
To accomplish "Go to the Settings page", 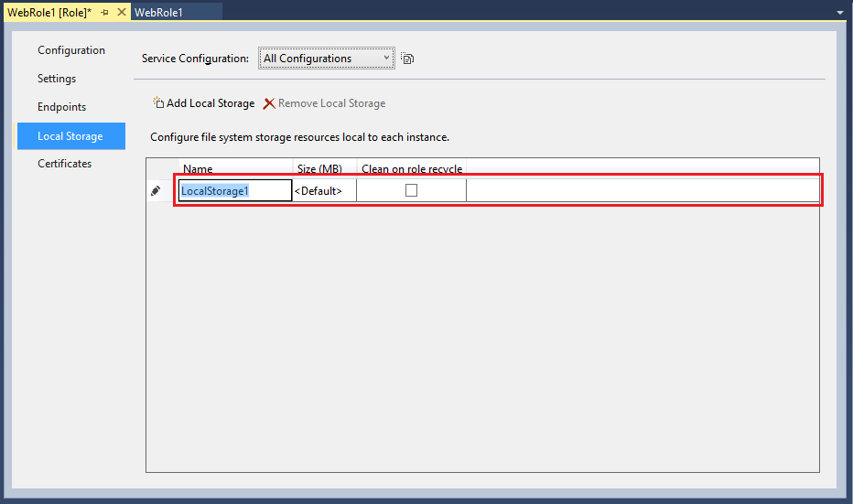I will [x=57, y=79].
